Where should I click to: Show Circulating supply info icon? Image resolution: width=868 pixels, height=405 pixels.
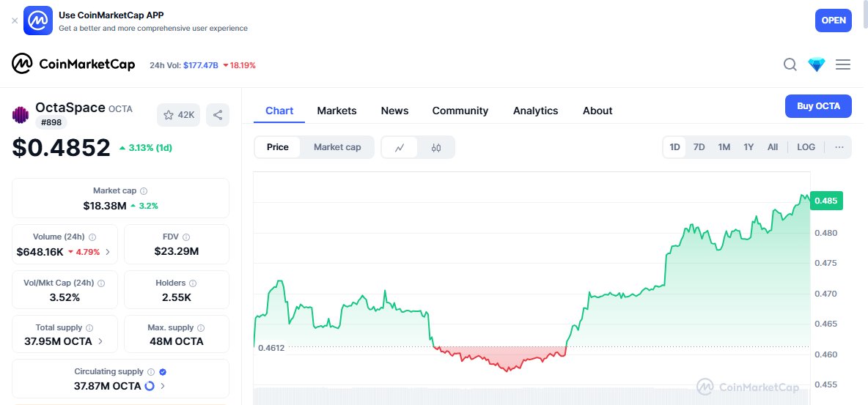(x=151, y=372)
